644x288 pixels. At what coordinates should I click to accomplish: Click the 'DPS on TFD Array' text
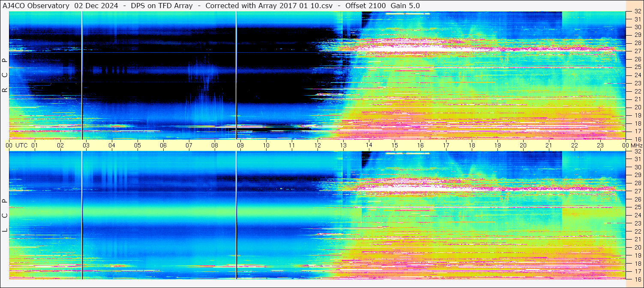[x=162, y=6]
